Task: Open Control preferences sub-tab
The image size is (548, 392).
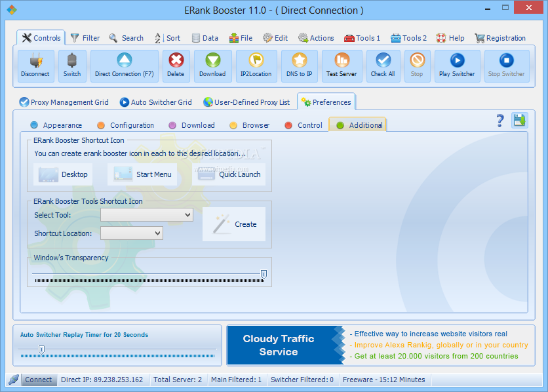Action: pos(303,125)
